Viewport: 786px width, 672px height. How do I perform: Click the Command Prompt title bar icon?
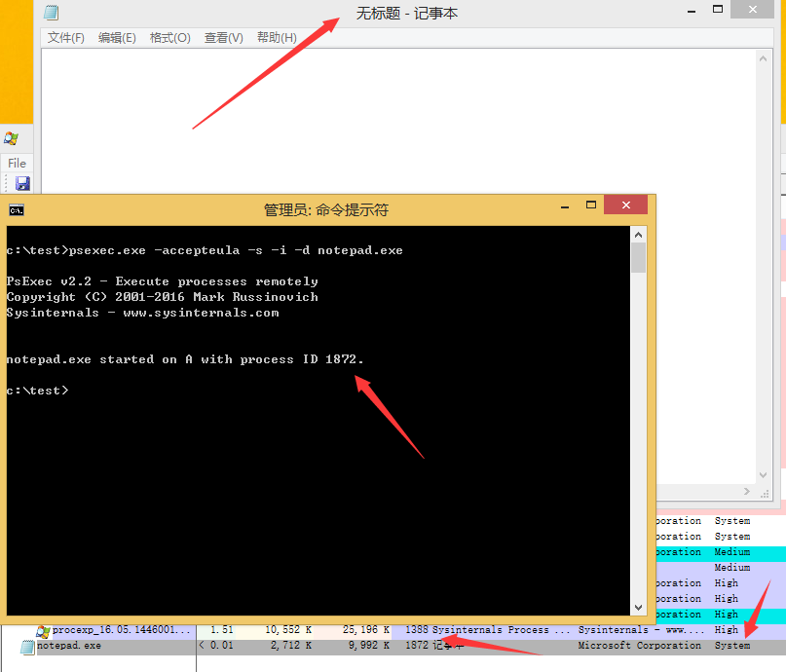tap(17, 209)
